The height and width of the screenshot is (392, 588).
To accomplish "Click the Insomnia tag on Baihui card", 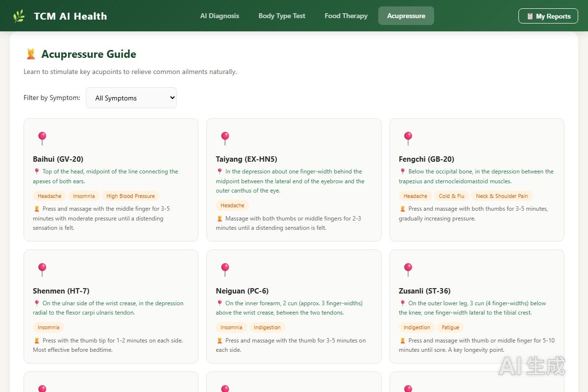I will click(x=84, y=196).
